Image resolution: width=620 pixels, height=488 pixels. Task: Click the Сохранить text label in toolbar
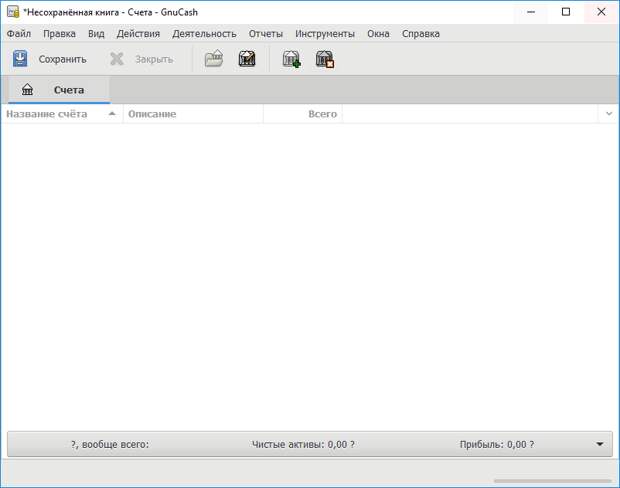(62, 59)
